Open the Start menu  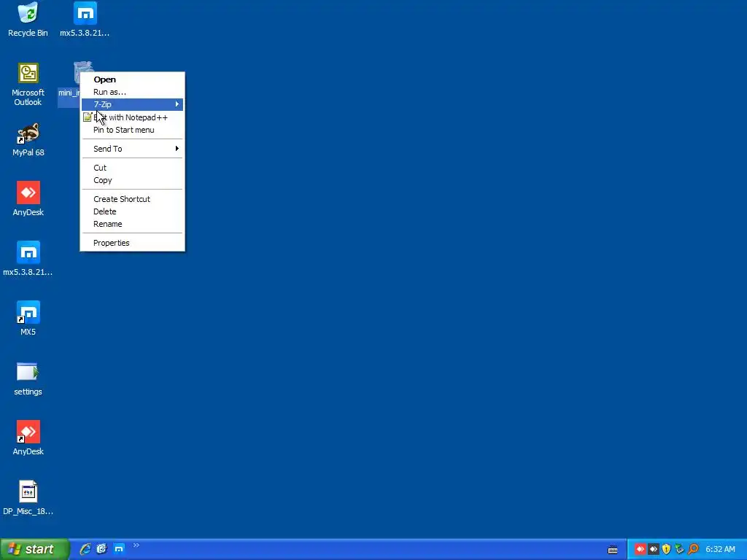click(34, 550)
